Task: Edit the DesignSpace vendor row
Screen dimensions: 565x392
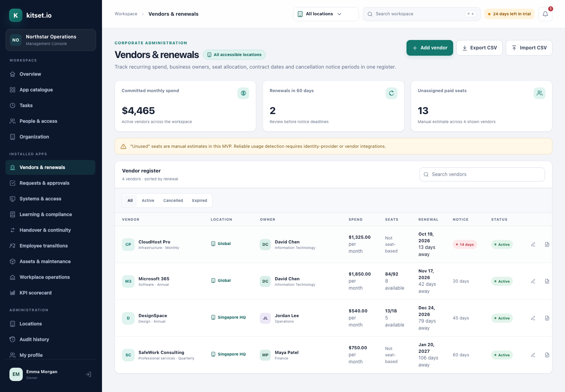Action: point(533,318)
